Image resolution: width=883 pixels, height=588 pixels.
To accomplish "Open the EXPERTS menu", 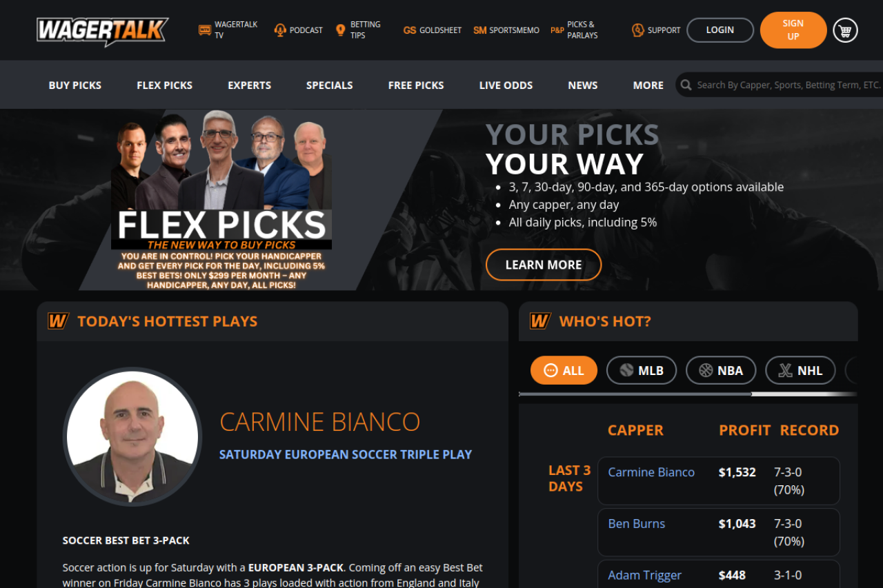I will 249,85.
